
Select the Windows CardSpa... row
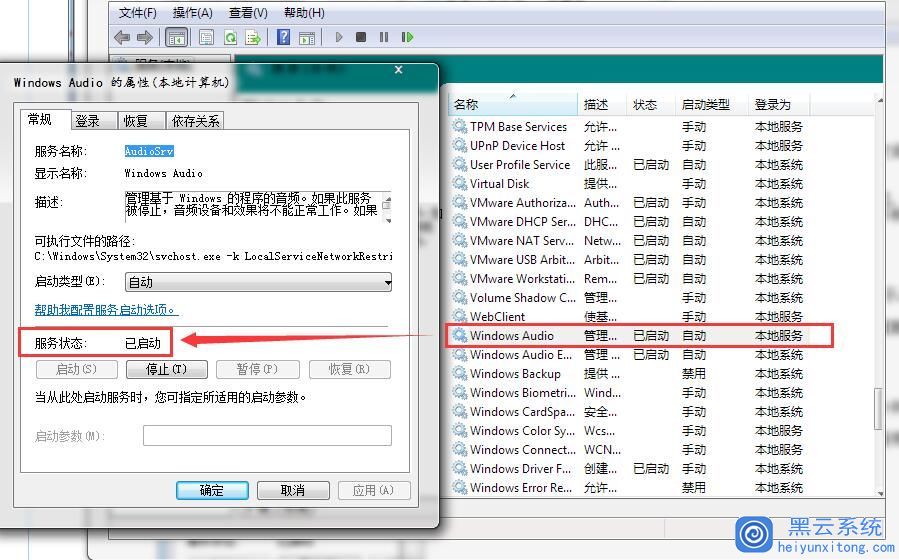630,411
